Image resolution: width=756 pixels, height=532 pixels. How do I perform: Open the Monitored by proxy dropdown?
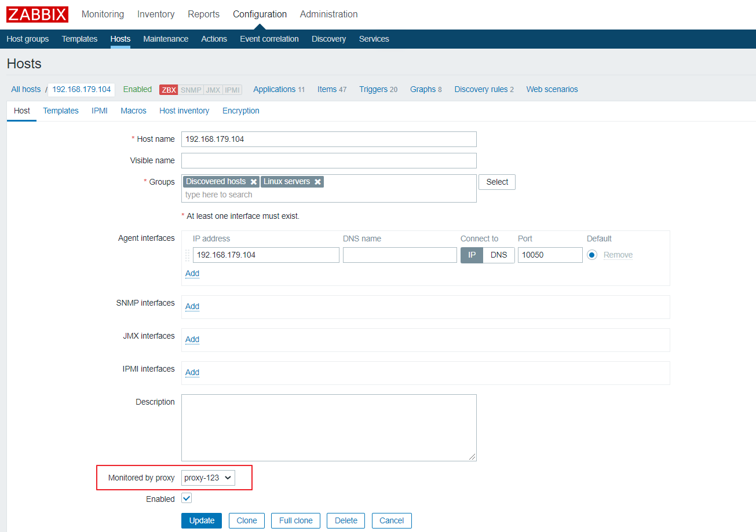[207, 478]
